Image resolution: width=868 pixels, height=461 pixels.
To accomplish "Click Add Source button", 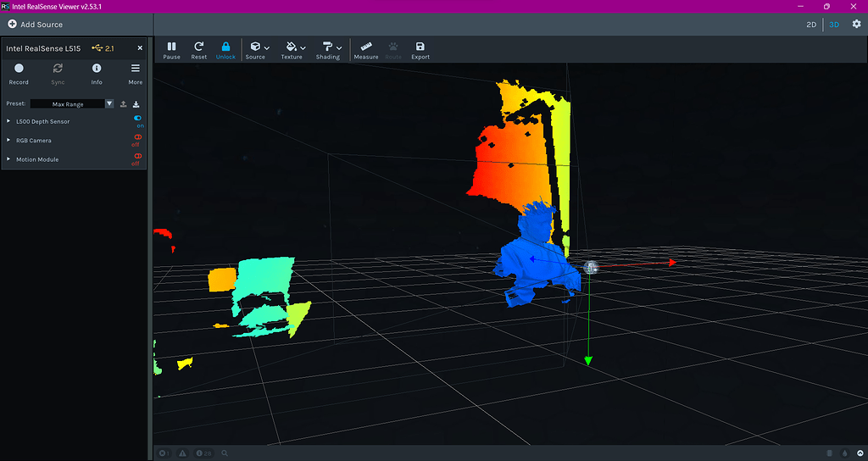I will point(36,25).
